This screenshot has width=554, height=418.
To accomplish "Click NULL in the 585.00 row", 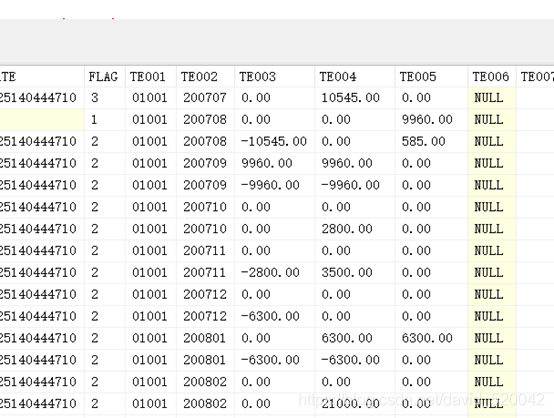I will (x=492, y=142).
